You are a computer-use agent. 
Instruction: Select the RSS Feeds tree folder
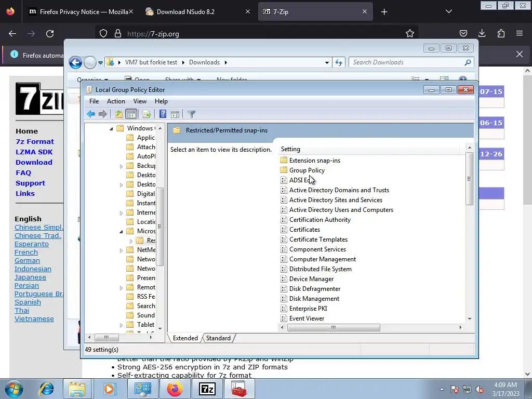(140, 296)
